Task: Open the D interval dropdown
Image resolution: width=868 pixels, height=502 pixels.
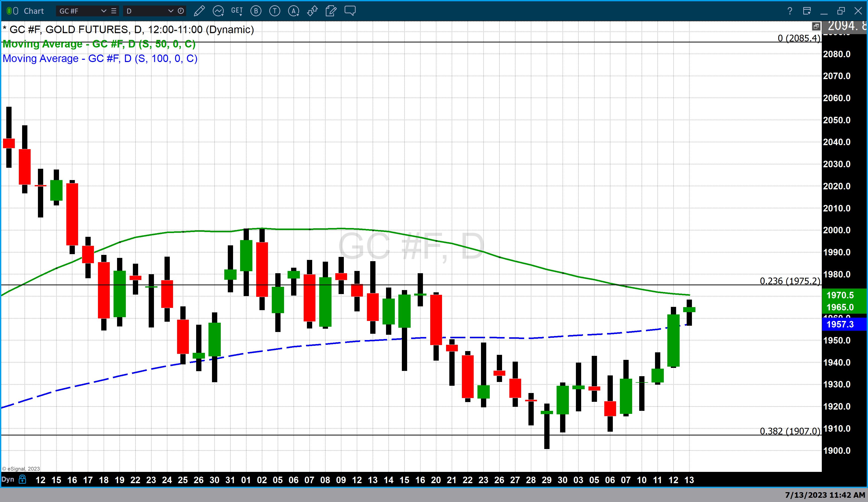Action: coord(171,11)
